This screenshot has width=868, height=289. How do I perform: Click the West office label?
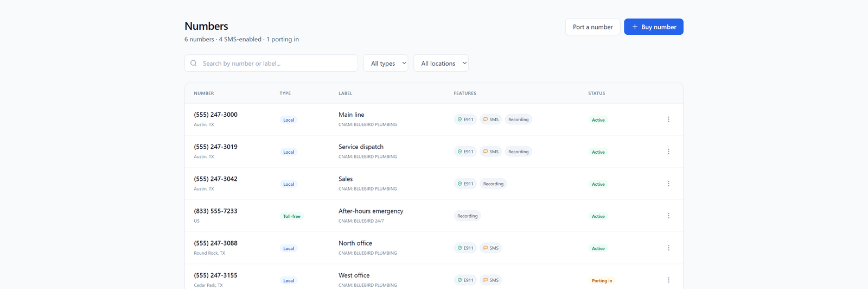pos(354,275)
